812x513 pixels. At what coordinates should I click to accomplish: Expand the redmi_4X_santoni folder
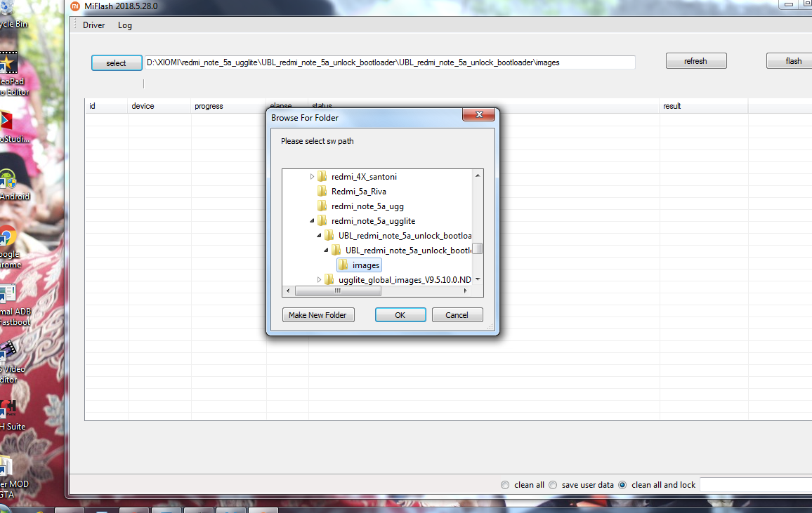(312, 177)
